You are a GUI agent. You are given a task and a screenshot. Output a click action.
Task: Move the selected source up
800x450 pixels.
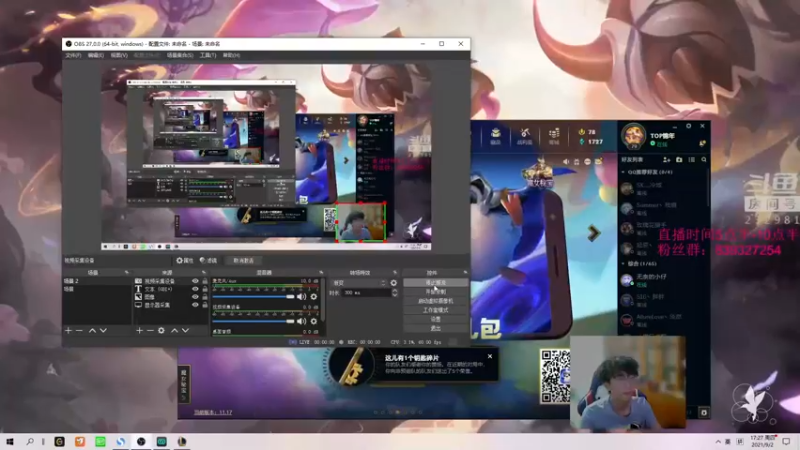tap(174, 331)
